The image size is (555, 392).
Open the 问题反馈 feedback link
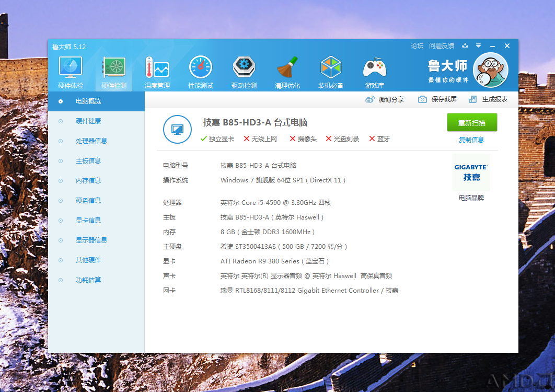pos(442,45)
